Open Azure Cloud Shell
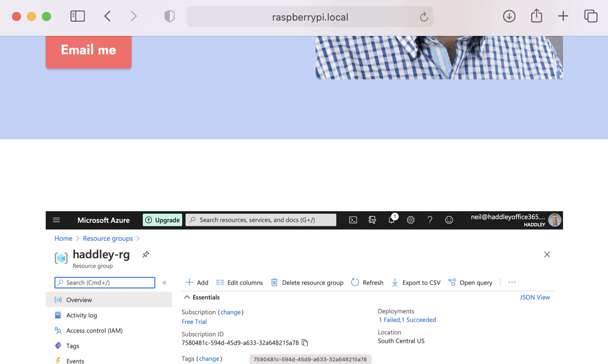Image resolution: width=608 pixels, height=364 pixels. coord(353,220)
